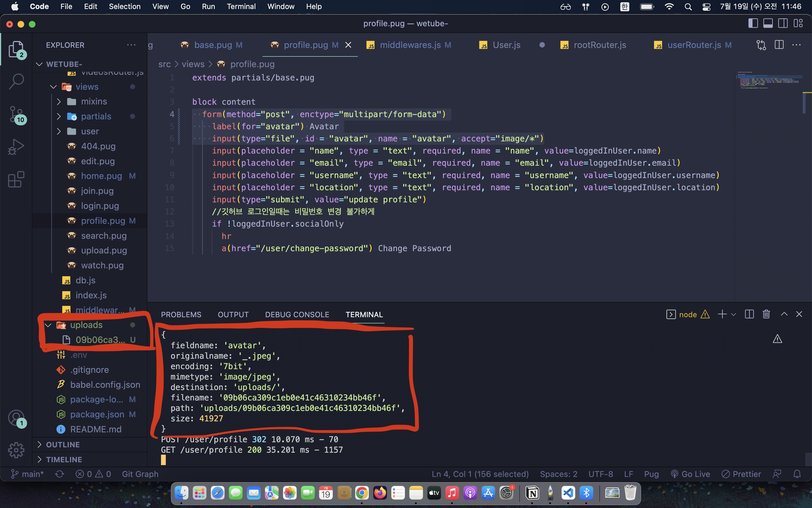Open the Selection menu
Viewport: 812px width, 508px height.
pos(125,6)
